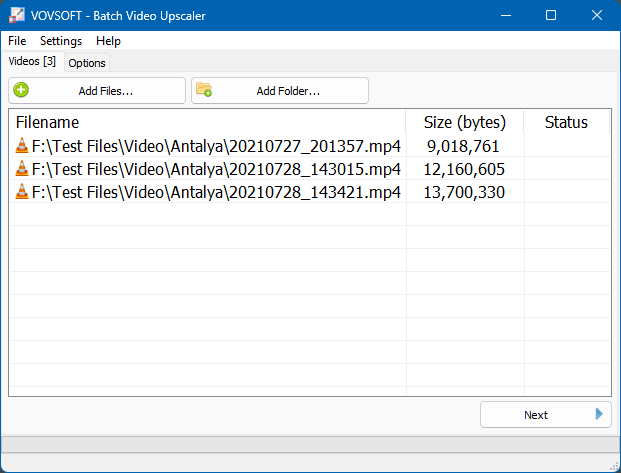Click the green plus Add Files icon
The image size is (621, 473).
[21, 90]
